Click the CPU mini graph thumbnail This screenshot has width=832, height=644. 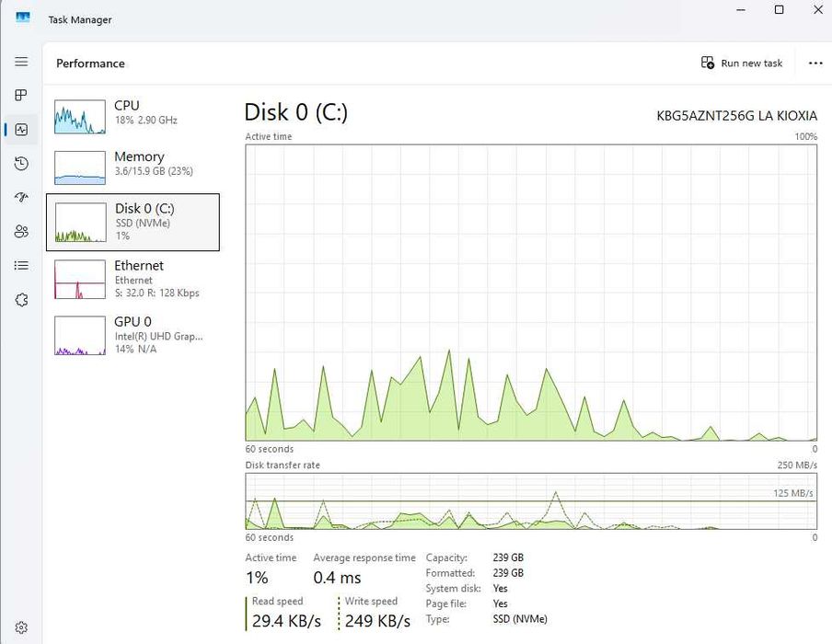[x=80, y=117]
